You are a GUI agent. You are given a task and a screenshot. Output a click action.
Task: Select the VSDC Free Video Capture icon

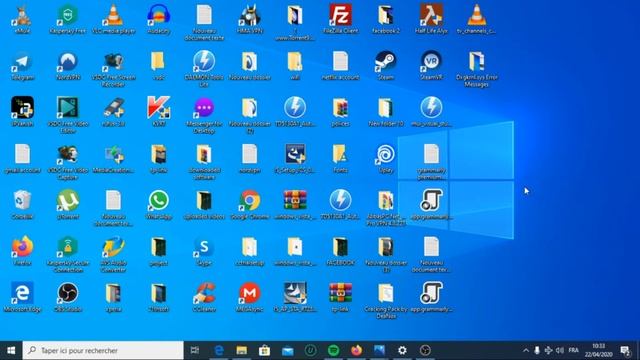point(68,162)
